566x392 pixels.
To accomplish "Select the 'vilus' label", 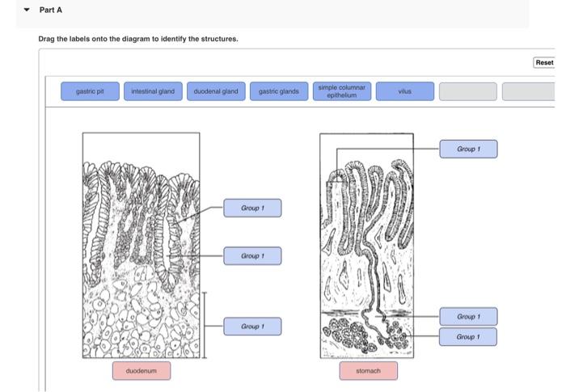I will [405, 91].
